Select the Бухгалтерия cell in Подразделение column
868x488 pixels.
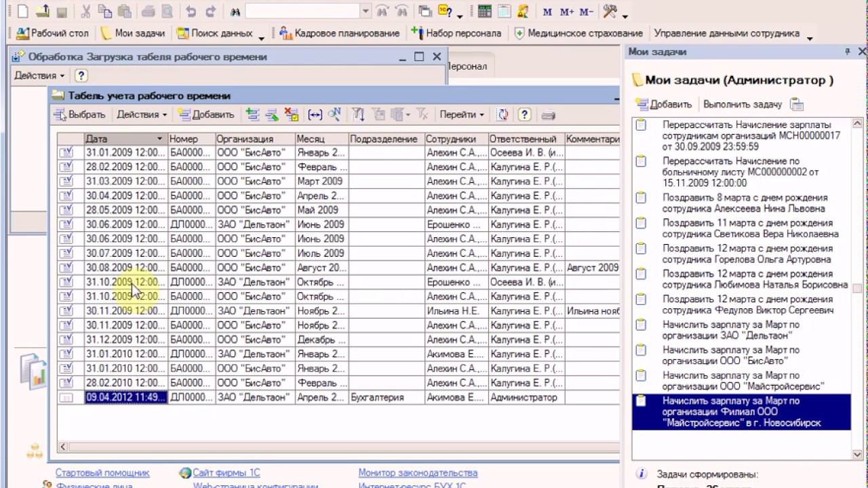(x=387, y=398)
